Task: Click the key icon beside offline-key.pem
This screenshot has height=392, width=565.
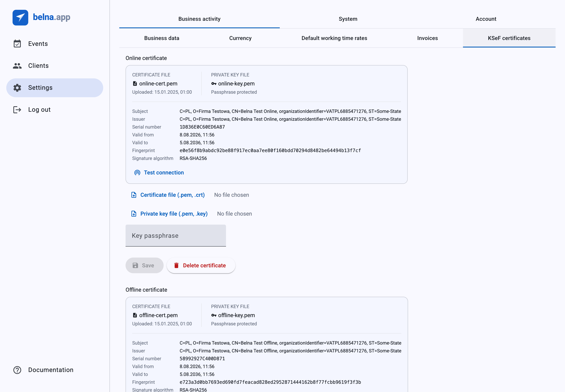Action: (x=214, y=315)
